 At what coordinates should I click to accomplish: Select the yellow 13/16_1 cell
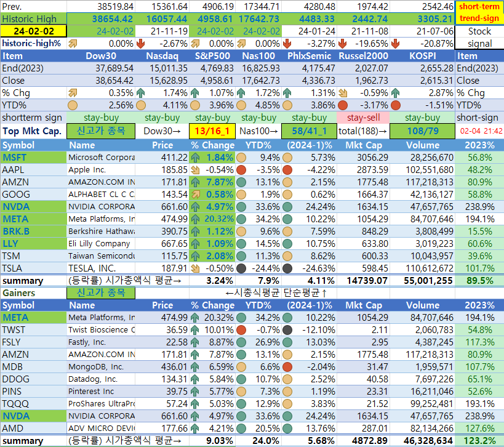coord(212,131)
